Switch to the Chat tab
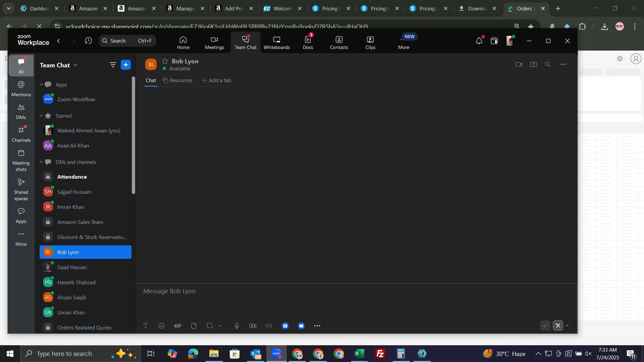644x362 pixels. coord(151,80)
